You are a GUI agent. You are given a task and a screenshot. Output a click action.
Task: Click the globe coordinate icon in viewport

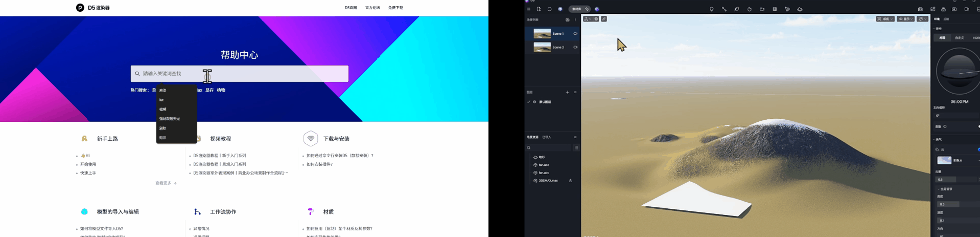click(596, 19)
